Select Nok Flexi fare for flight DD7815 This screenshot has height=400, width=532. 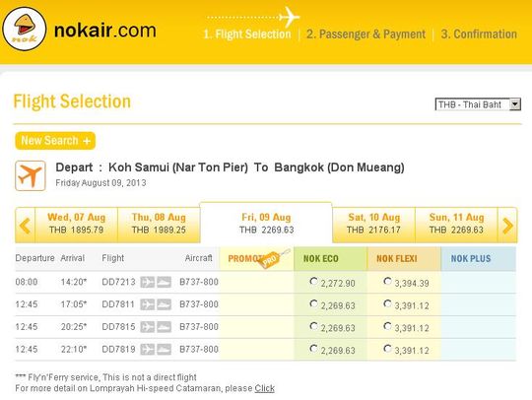(x=387, y=326)
